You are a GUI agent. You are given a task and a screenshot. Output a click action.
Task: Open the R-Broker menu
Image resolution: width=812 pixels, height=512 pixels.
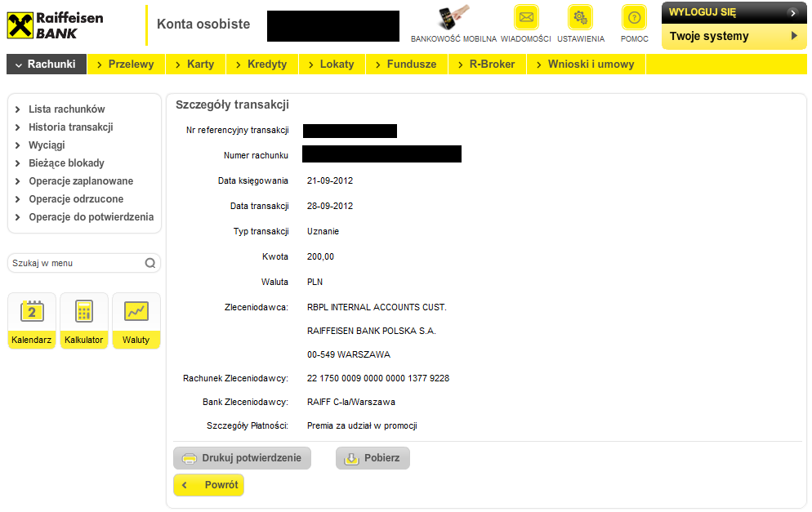click(x=488, y=65)
